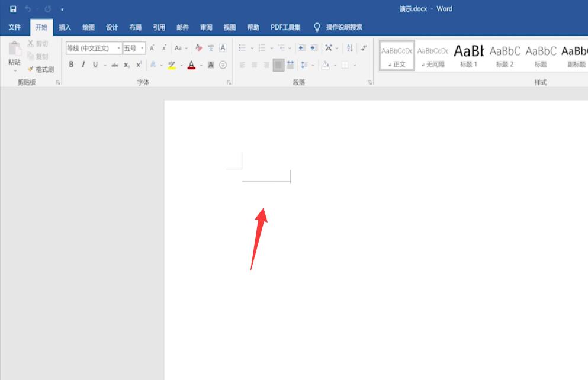Toggle Italic formatting
Screen dimensions: 588x380
(x=83, y=65)
